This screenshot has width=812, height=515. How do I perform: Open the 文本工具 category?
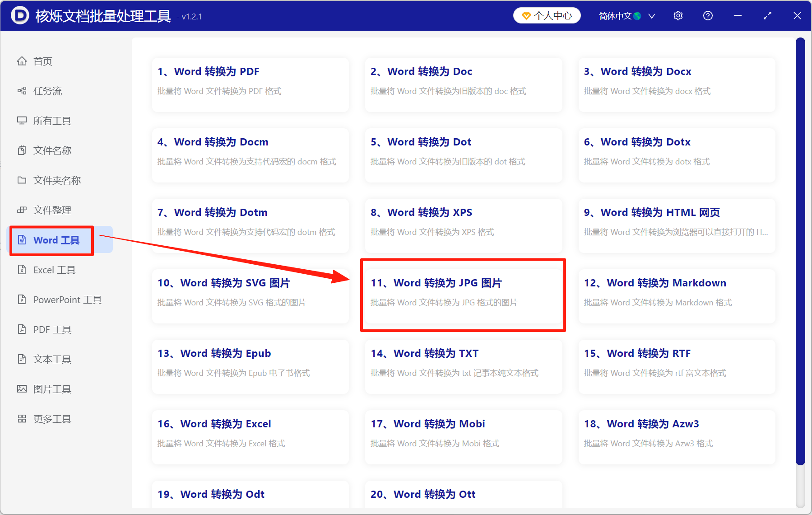52,359
